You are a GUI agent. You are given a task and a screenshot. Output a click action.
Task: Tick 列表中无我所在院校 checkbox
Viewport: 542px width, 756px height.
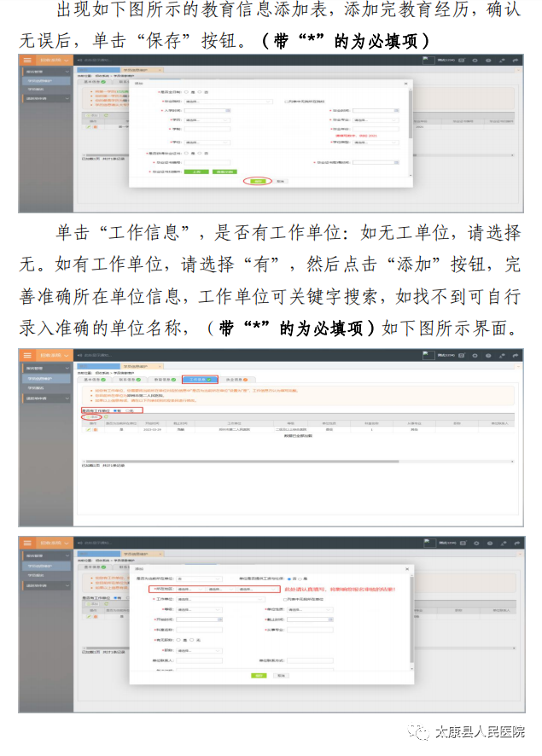point(286,102)
